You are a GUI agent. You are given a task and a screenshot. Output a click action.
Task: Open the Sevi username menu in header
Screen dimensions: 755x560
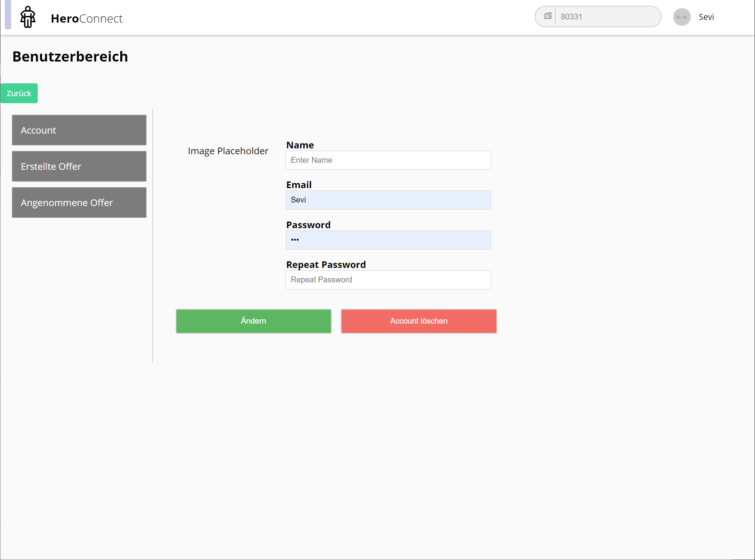pos(706,17)
